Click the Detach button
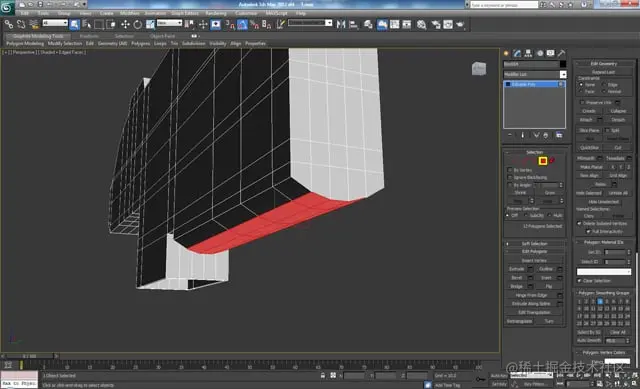The height and width of the screenshot is (389, 640). point(618,120)
